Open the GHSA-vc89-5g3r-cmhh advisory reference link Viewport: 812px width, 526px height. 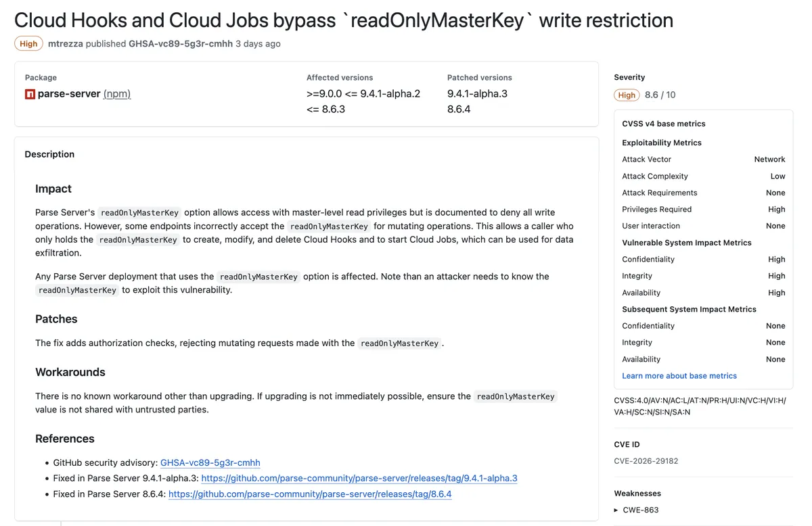click(210, 462)
